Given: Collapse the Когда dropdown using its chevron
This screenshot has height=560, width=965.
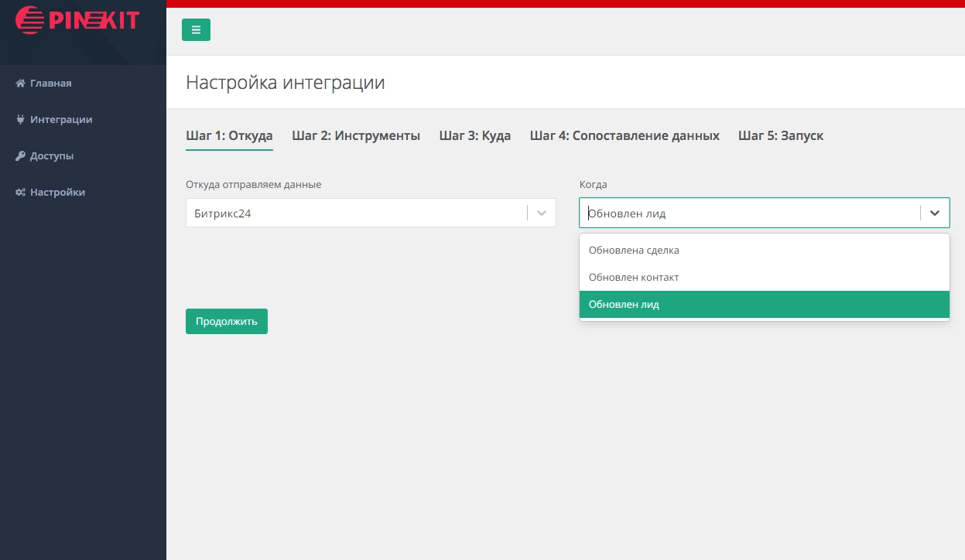Looking at the screenshot, I should (935, 213).
